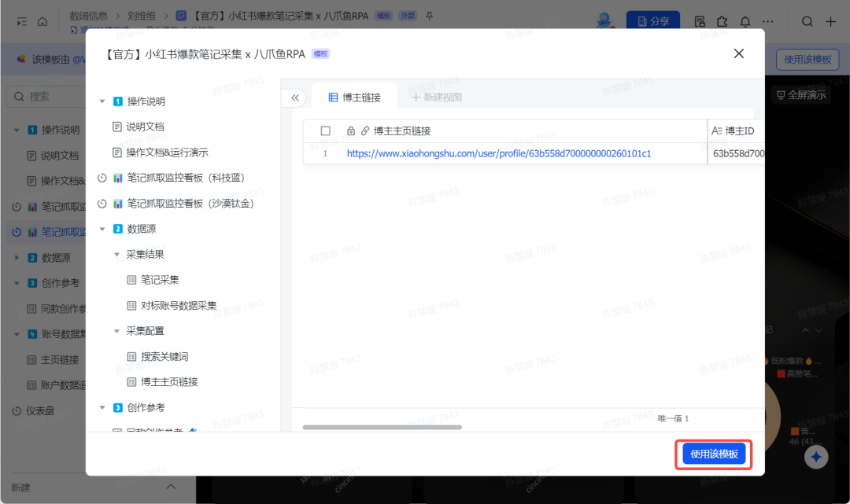850x504 pixels.
Task: Click the document permissions icon beside 分享
Action: click(x=699, y=21)
